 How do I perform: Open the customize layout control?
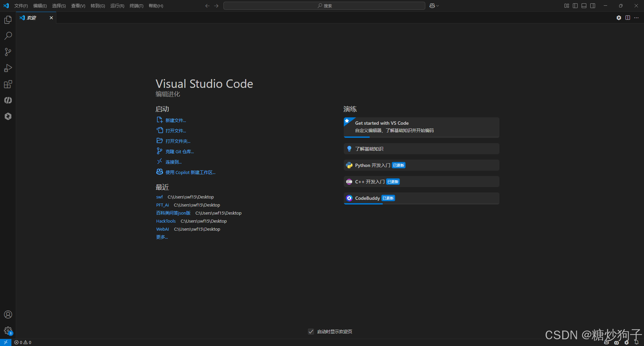pyautogui.click(x=567, y=5)
